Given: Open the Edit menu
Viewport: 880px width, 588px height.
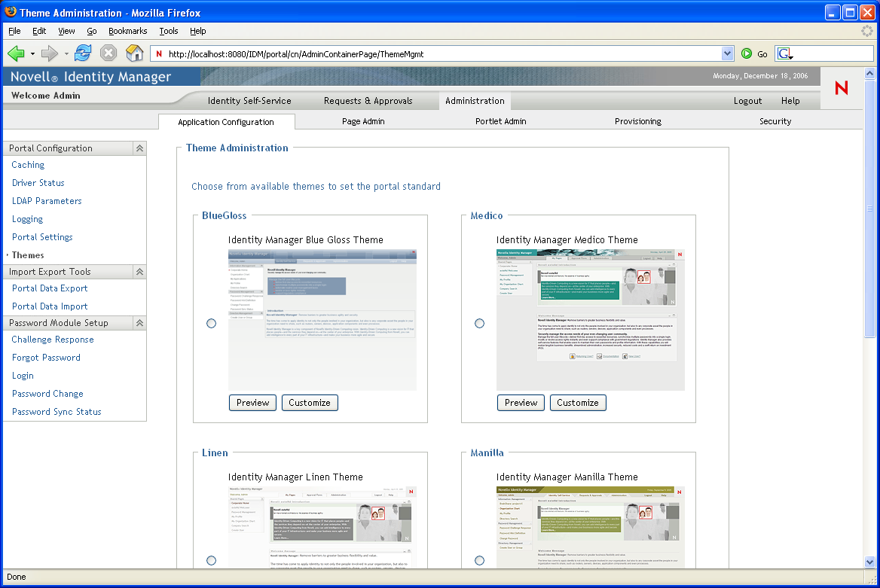Looking at the screenshot, I should tap(39, 31).
